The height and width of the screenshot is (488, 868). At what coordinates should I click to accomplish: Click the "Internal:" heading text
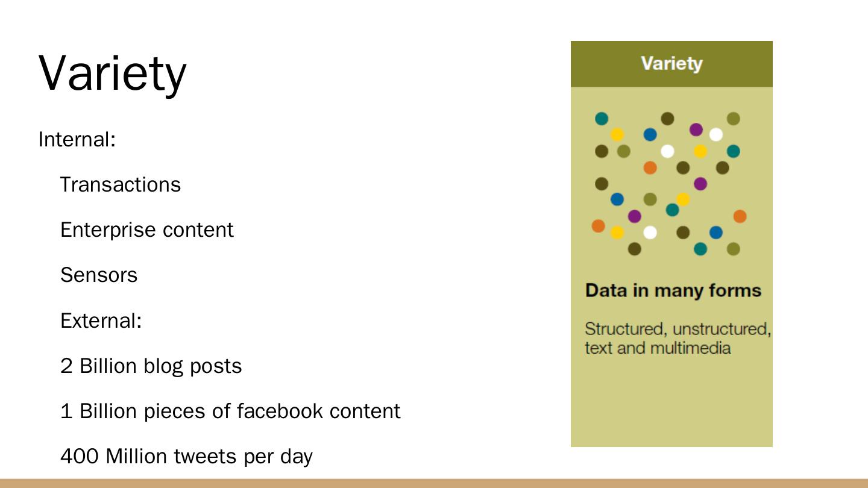click(77, 140)
